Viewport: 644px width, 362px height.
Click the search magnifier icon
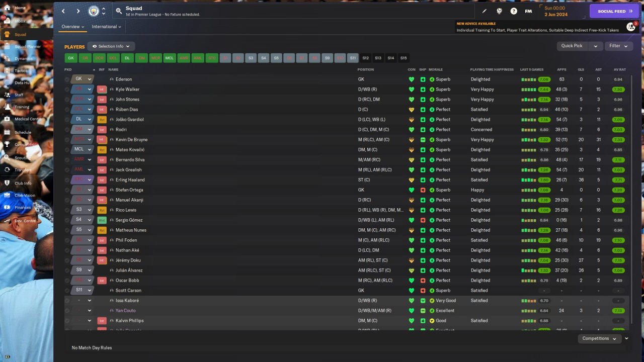click(x=119, y=11)
